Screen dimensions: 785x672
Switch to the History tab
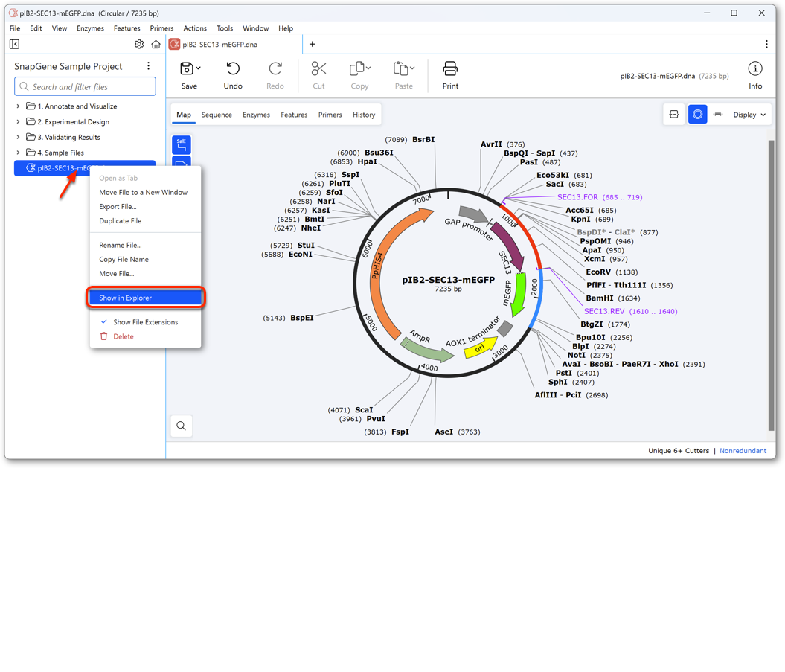(x=364, y=115)
